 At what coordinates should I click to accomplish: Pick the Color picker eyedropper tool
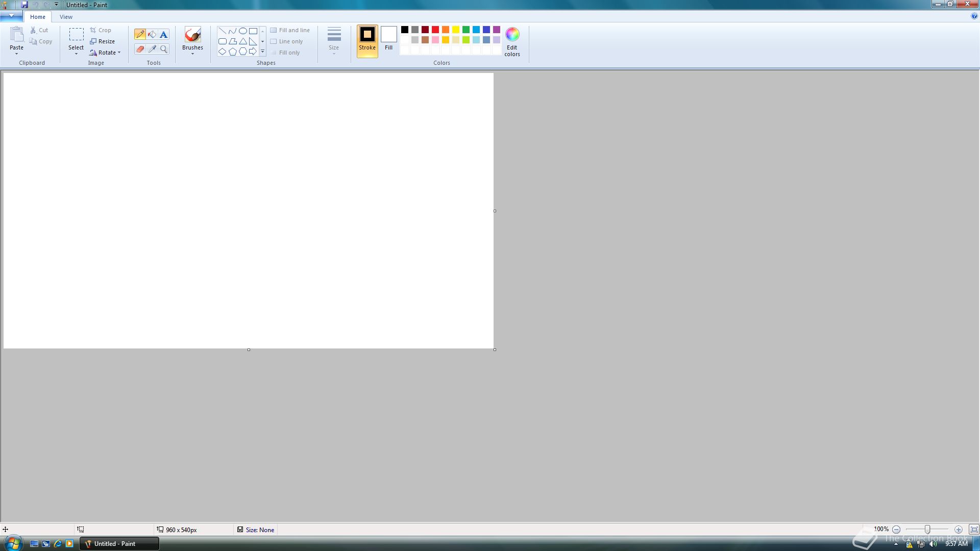[152, 49]
